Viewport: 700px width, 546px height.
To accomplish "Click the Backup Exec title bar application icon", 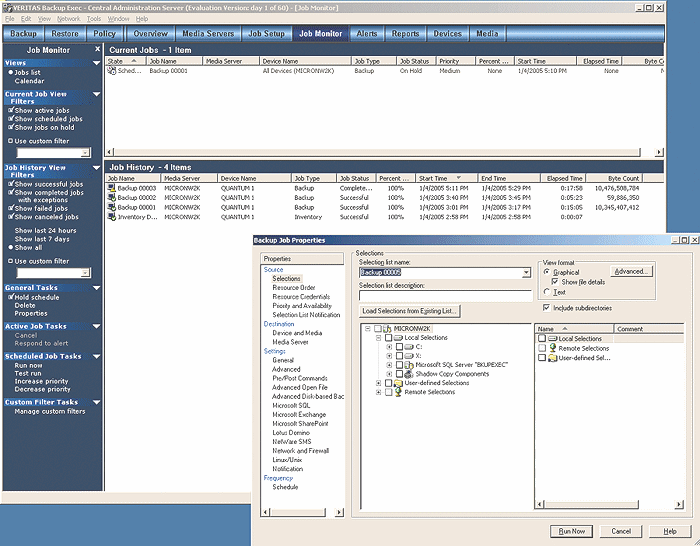I will (x=7, y=8).
